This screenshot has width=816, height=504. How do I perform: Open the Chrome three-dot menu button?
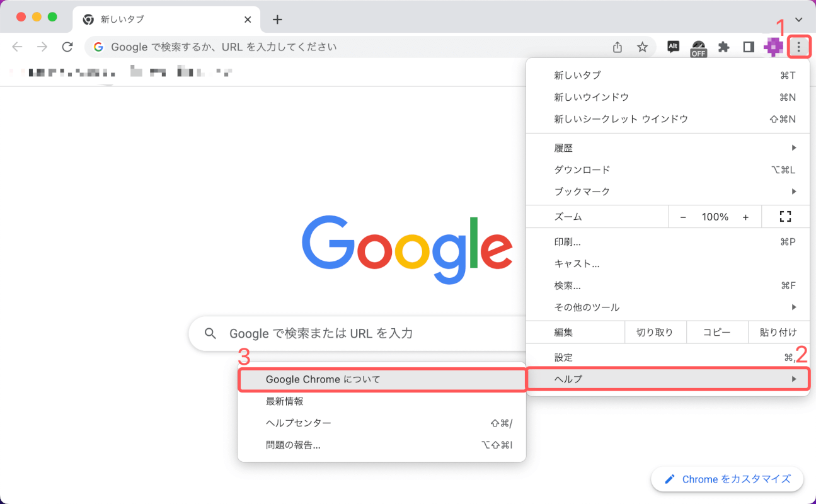799,47
